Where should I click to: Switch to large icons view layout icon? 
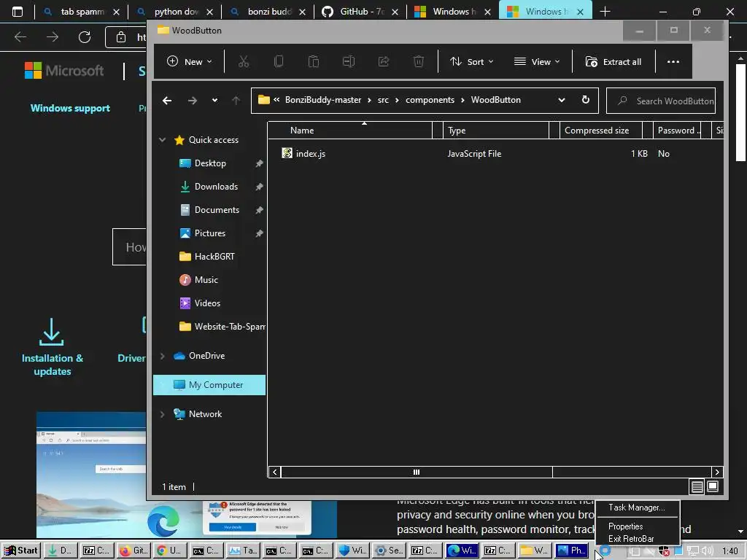point(713,486)
